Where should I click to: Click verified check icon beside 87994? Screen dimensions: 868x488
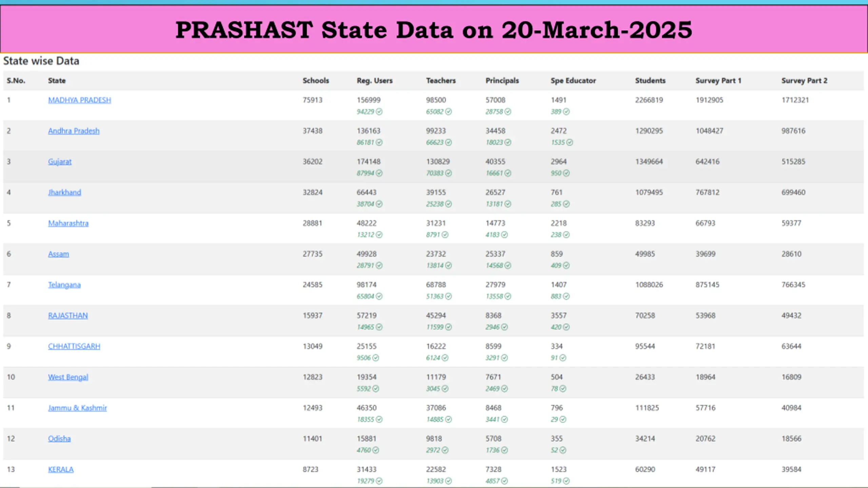pyautogui.click(x=379, y=173)
